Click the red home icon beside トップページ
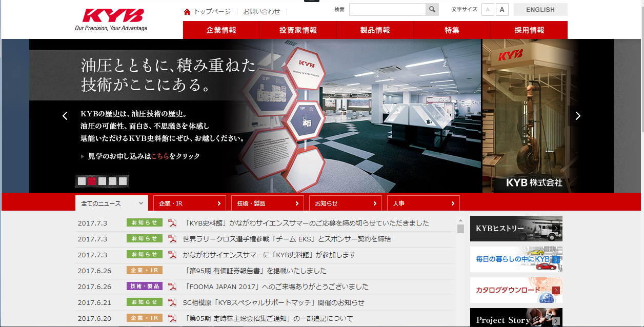This screenshot has width=644, height=327. (187, 12)
